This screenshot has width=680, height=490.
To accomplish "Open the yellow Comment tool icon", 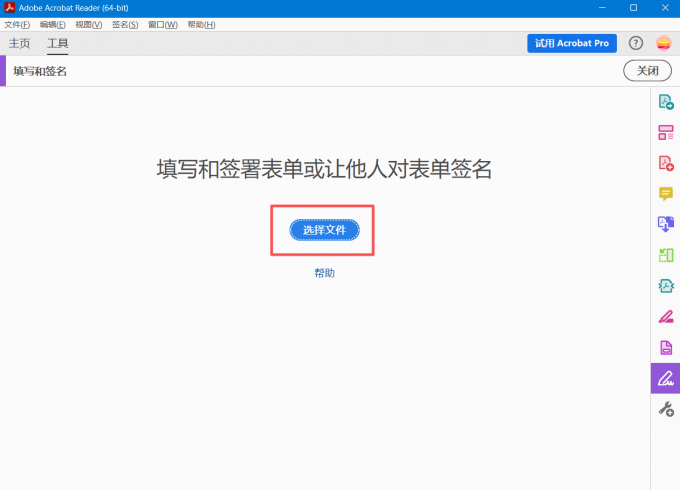I will click(x=666, y=193).
